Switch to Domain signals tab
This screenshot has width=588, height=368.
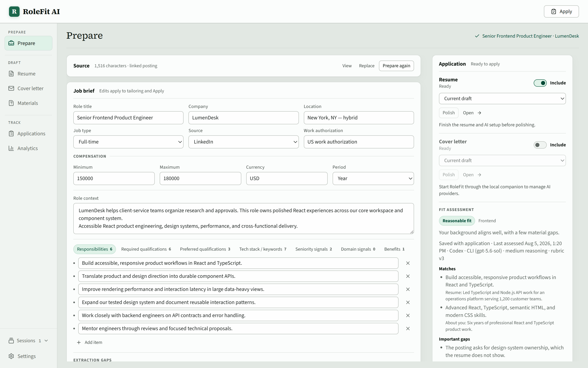[x=358, y=249]
